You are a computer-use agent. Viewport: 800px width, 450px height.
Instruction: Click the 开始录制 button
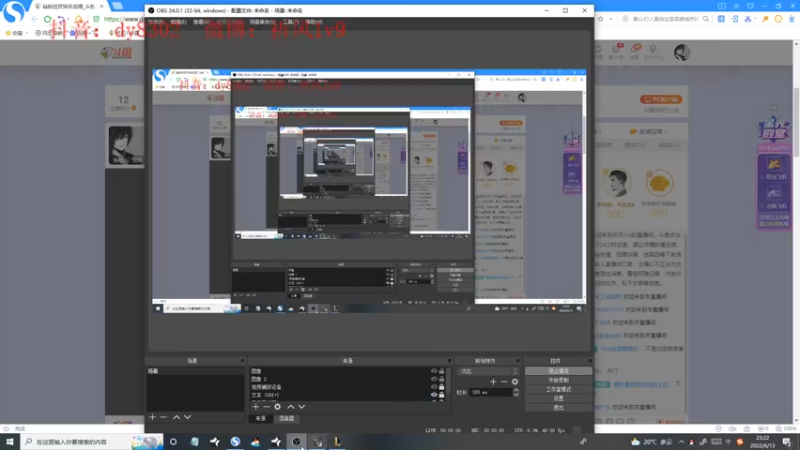558,380
